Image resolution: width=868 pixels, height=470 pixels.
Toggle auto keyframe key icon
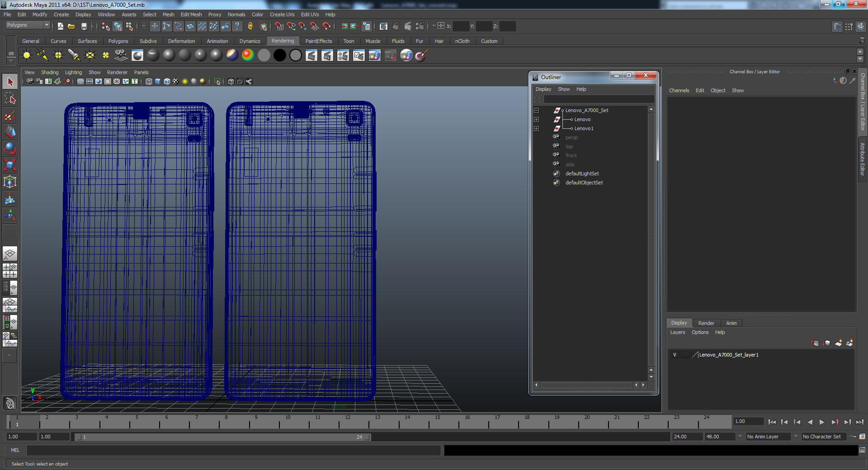(853, 437)
